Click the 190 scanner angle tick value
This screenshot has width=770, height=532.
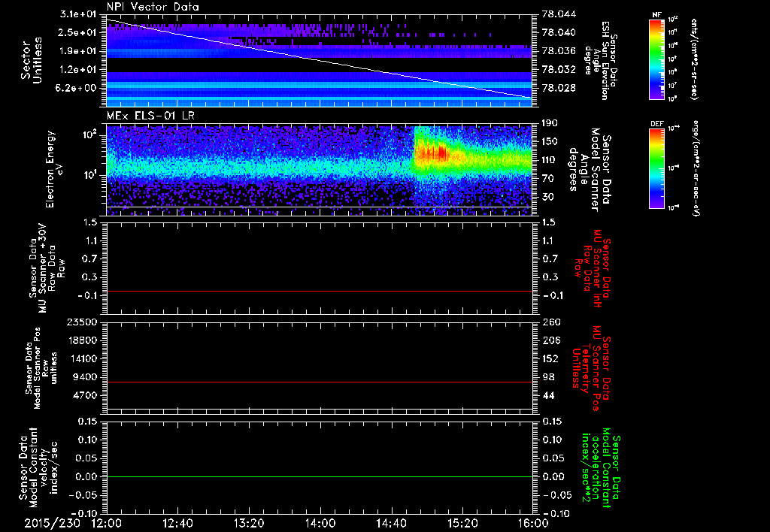click(550, 123)
